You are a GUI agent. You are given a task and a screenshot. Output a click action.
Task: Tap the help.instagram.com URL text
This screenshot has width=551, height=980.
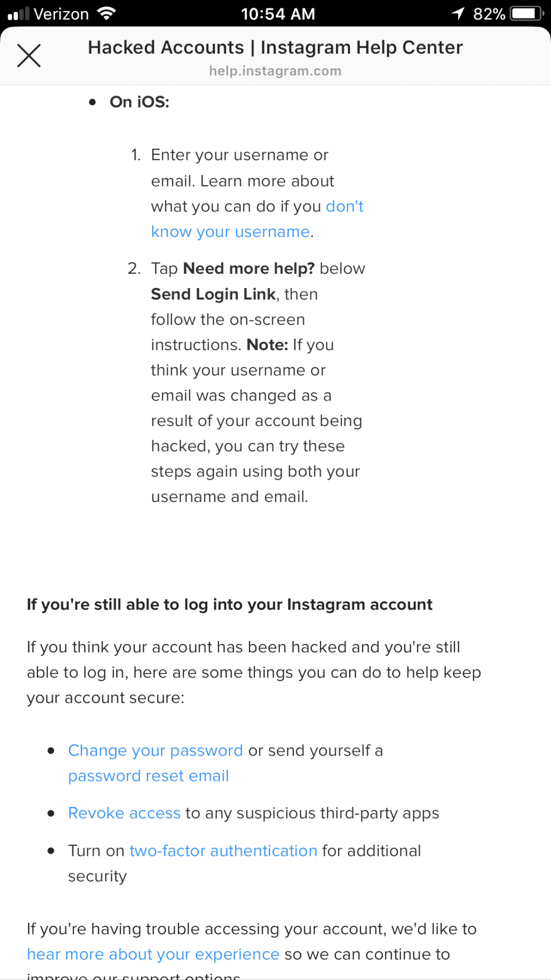(x=275, y=71)
